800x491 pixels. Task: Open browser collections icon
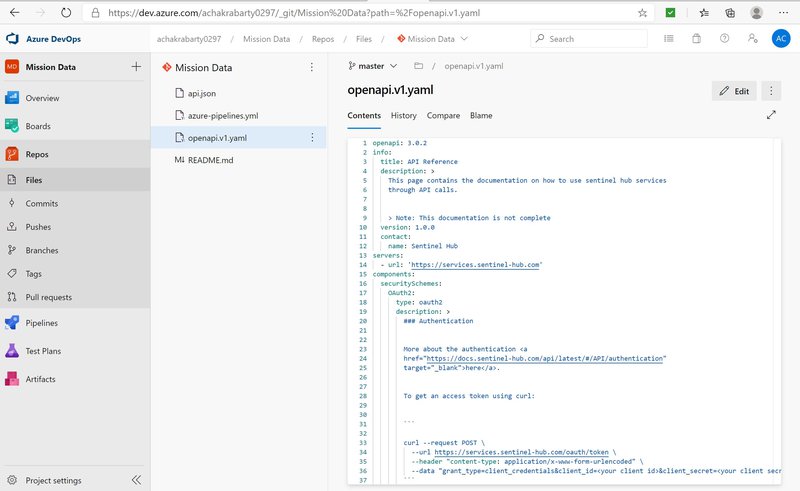[x=730, y=13]
